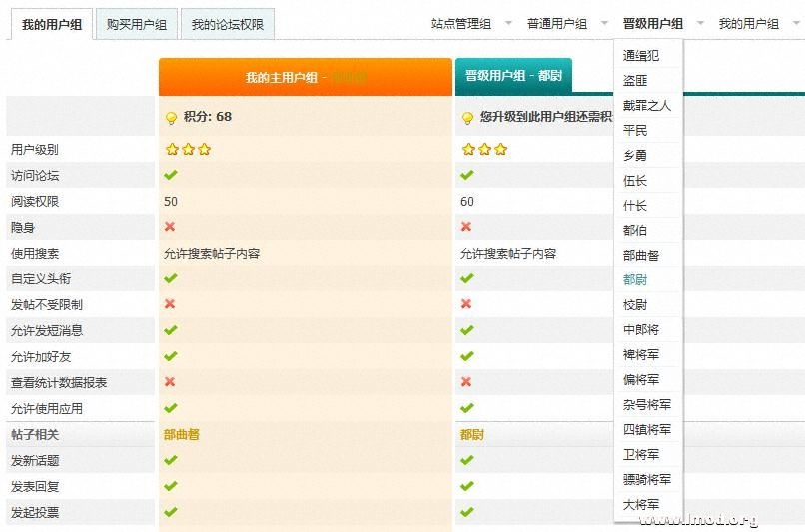Image resolution: width=805 pixels, height=532 pixels.
Task: Click the red X for 发帖不受限制 in 晋级用户组 column
Action: [466, 304]
